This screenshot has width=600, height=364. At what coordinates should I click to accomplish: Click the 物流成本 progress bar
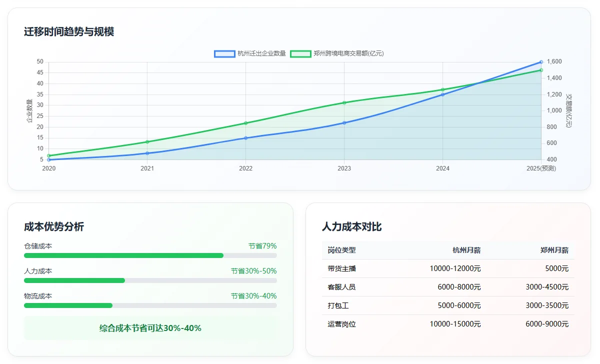pos(150,305)
